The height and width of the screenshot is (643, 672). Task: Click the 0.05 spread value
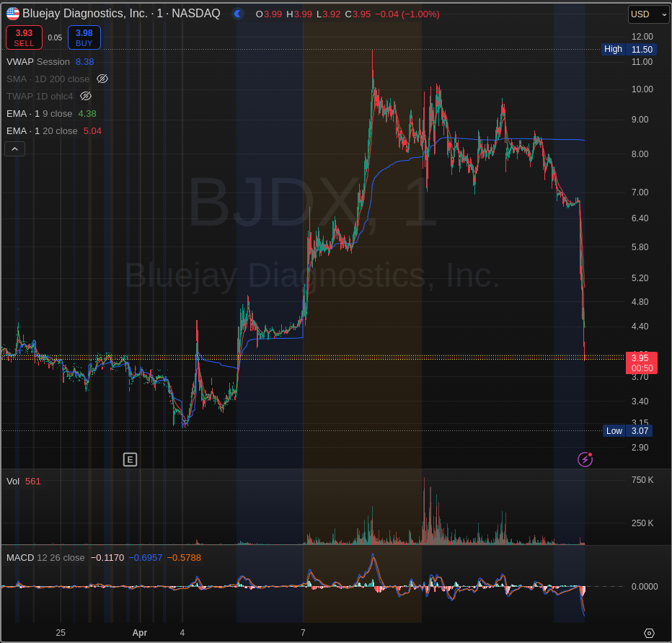(x=55, y=37)
